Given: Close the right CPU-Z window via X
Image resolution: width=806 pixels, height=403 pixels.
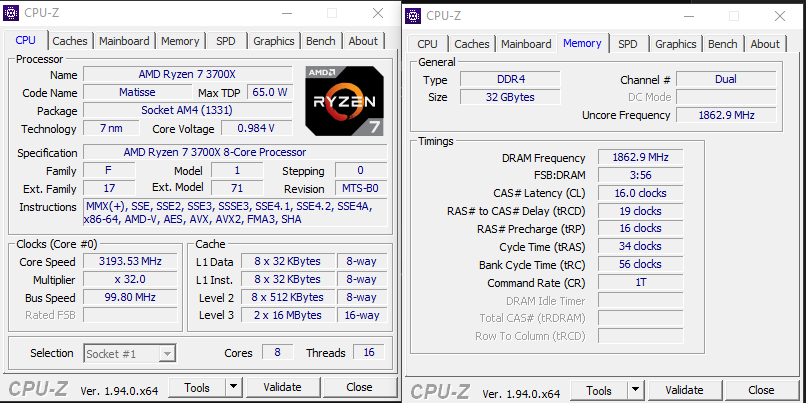Looking at the screenshot, I should [x=780, y=16].
